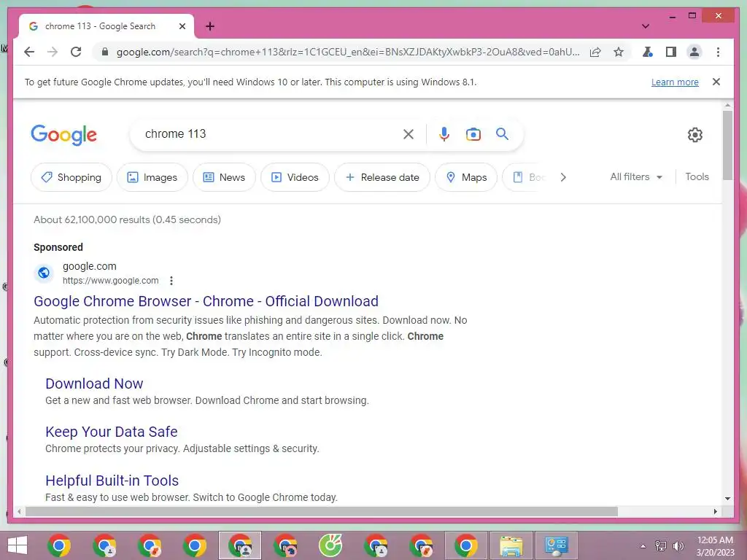Share this page using the share icon

595,52
